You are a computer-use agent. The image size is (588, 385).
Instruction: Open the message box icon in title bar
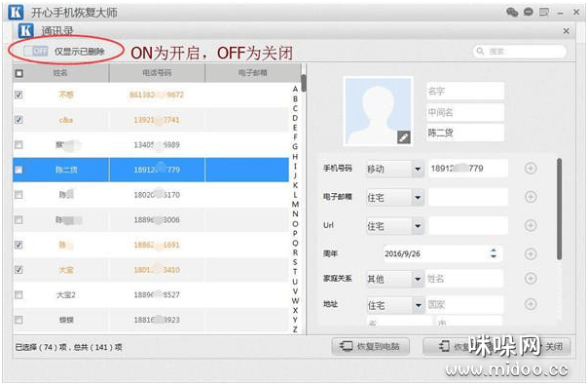544,12
